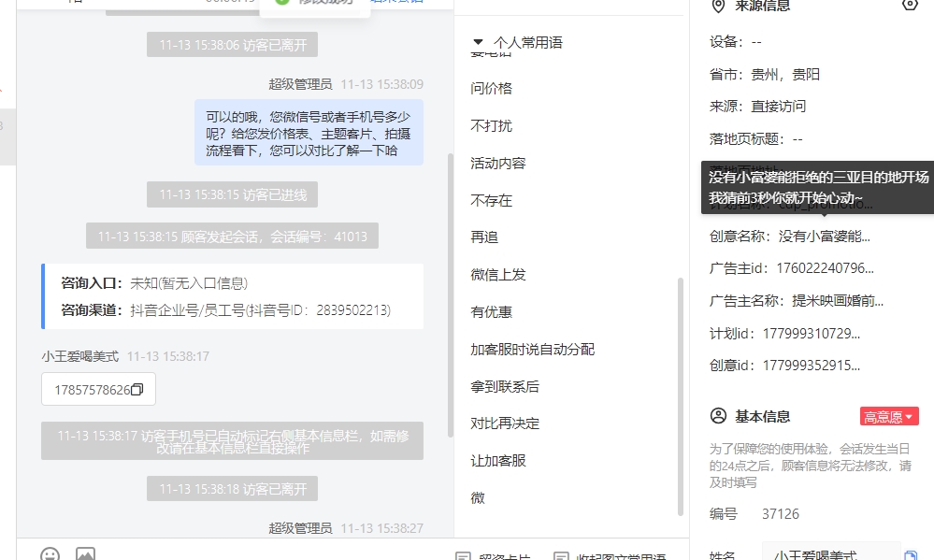Copy the name field 小王爱喝美式

coord(911,555)
